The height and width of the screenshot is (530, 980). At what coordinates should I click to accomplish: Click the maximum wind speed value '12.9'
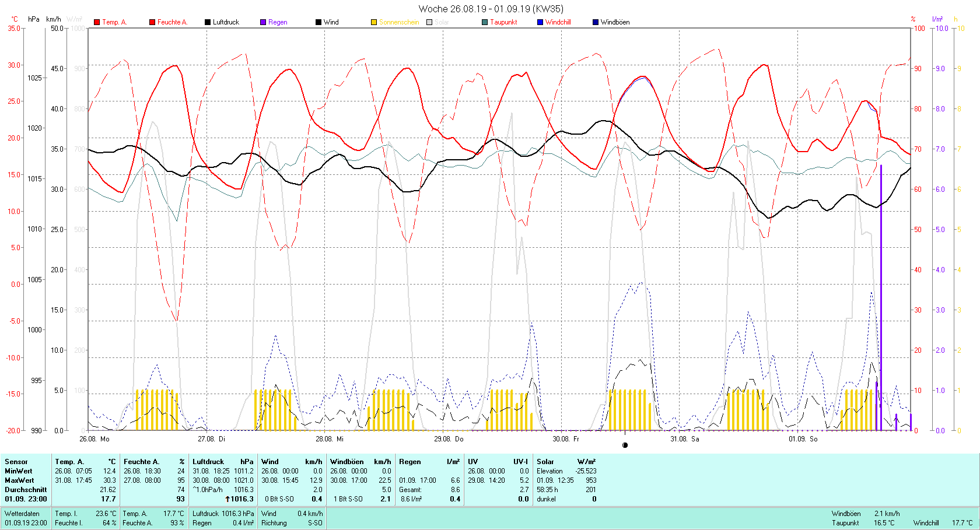point(316,480)
